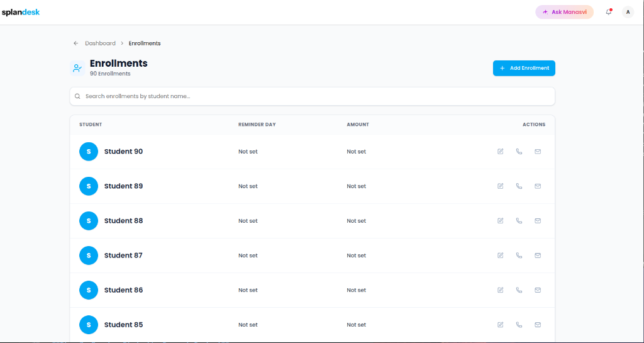644x343 pixels.
Task: Click the Student 90 avatar circle
Action: pyautogui.click(x=89, y=152)
